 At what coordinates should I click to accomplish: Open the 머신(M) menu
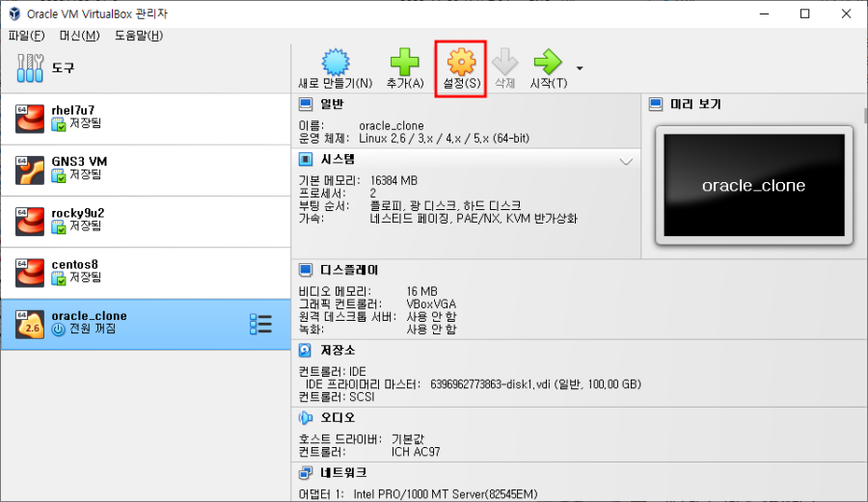[x=80, y=36]
